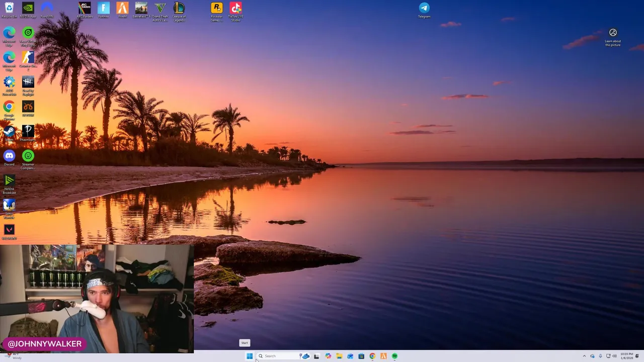Open the taskbar clock and date
Screen dimensions: 644x362
pyautogui.click(x=626, y=356)
